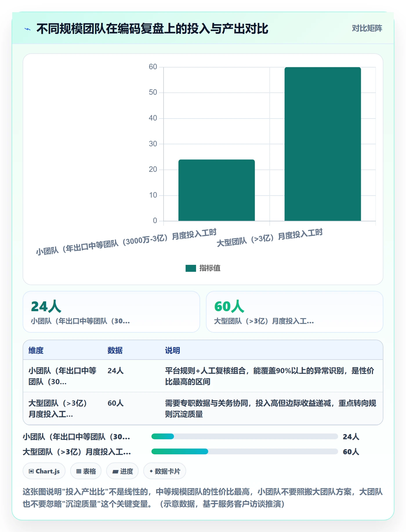Click the slanted x-axis label starting with 小团队

(126, 242)
